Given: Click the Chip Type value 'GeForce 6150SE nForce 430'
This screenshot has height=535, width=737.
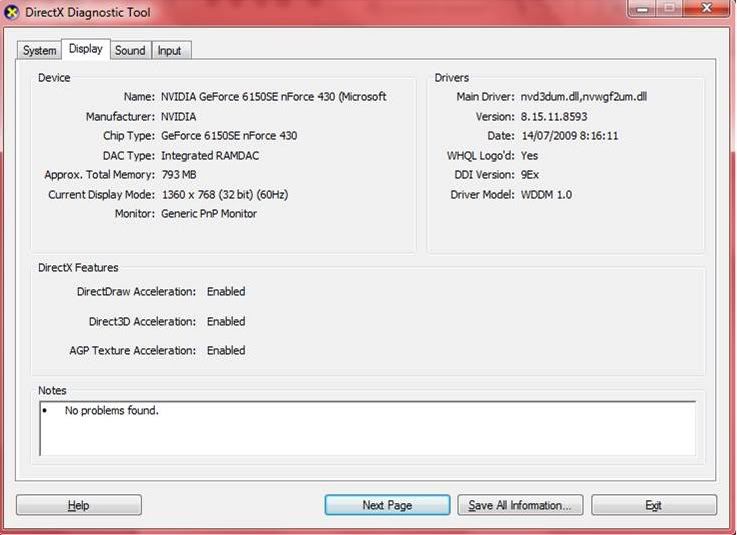Looking at the screenshot, I should (x=229, y=136).
